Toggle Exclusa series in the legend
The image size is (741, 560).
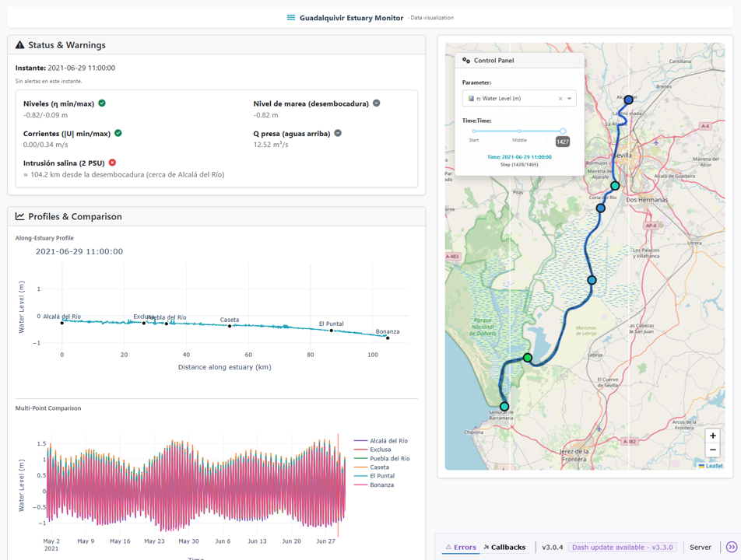[372, 450]
